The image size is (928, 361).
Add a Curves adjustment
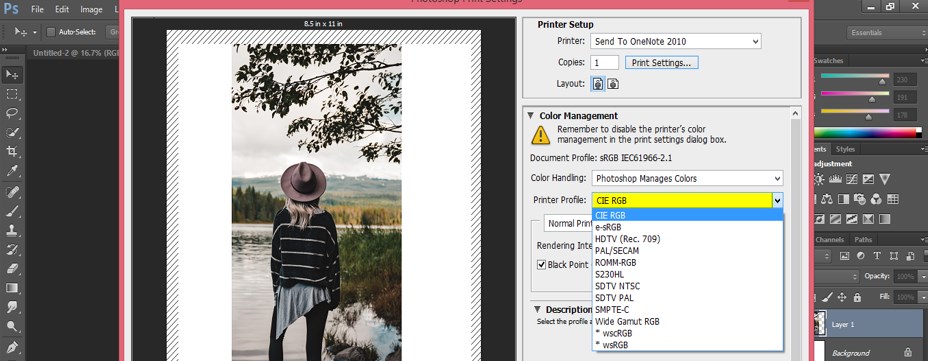coord(852,179)
